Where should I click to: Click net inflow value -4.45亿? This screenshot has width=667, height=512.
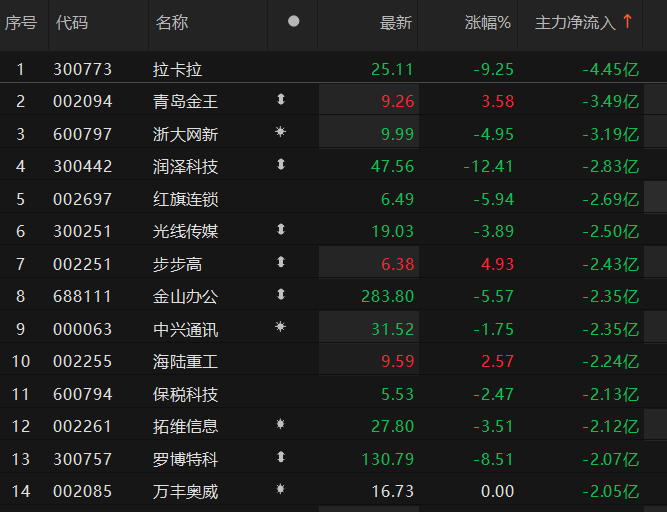click(x=611, y=69)
